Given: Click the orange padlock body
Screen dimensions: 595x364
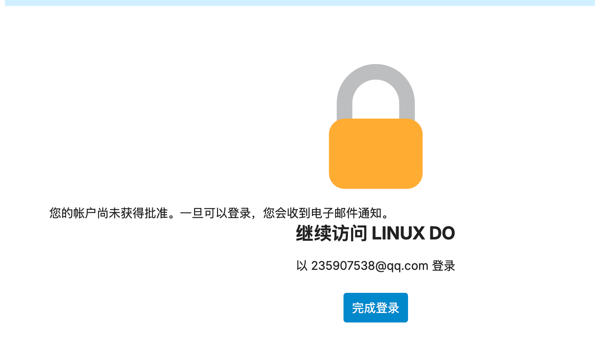Looking at the screenshot, I should [x=375, y=153].
